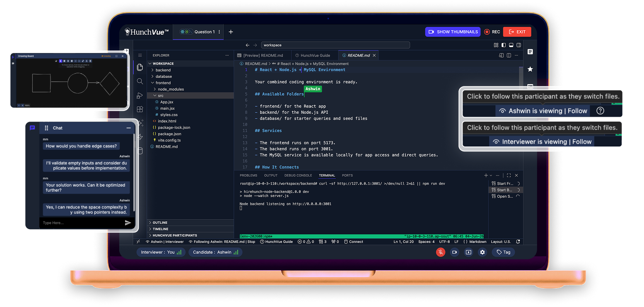Click the chat bubble icon in Chat panel
This screenshot has width=644, height=307.
[x=32, y=128]
